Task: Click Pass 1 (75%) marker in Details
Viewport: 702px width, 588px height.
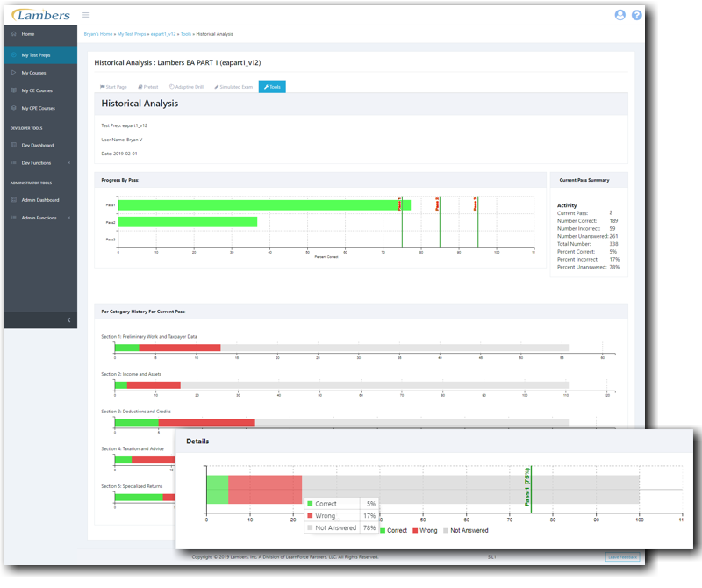Action: click(531, 489)
